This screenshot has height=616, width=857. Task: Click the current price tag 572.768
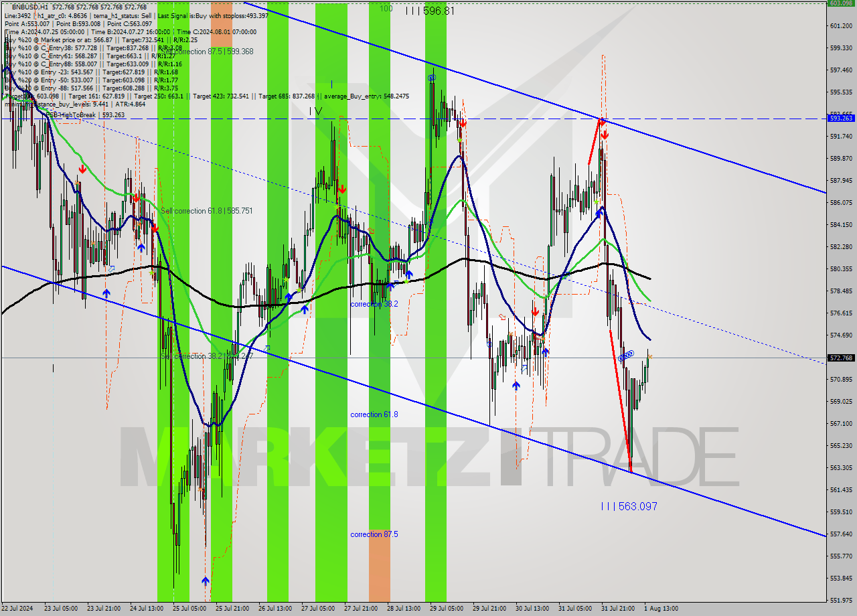tap(840, 358)
